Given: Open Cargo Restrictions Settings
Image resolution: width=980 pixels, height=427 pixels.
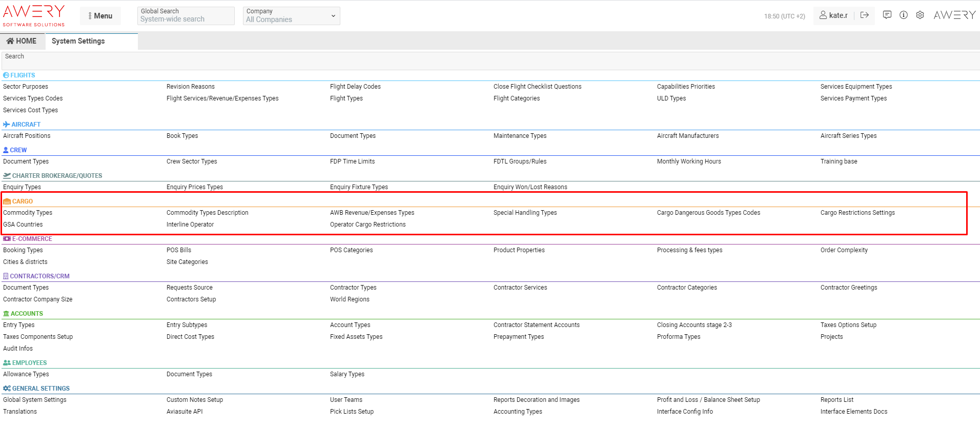Looking at the screenshot, I should (857, 213).
